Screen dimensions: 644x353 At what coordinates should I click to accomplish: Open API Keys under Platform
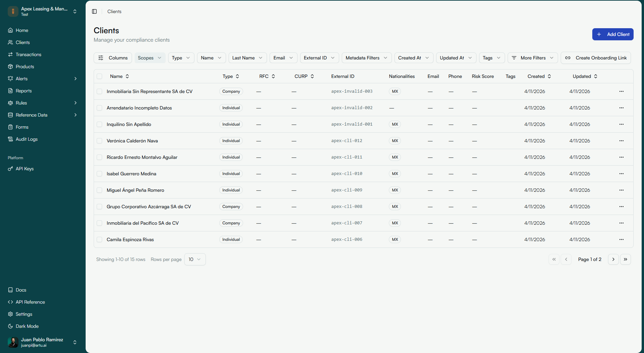click(x=25, y=169)
